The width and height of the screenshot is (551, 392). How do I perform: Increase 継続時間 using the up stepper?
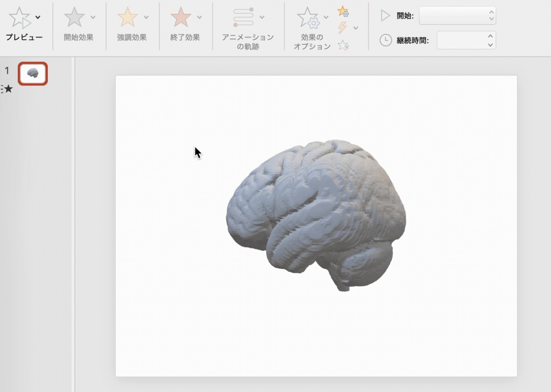pyautogui.click(x=489, y=35)
